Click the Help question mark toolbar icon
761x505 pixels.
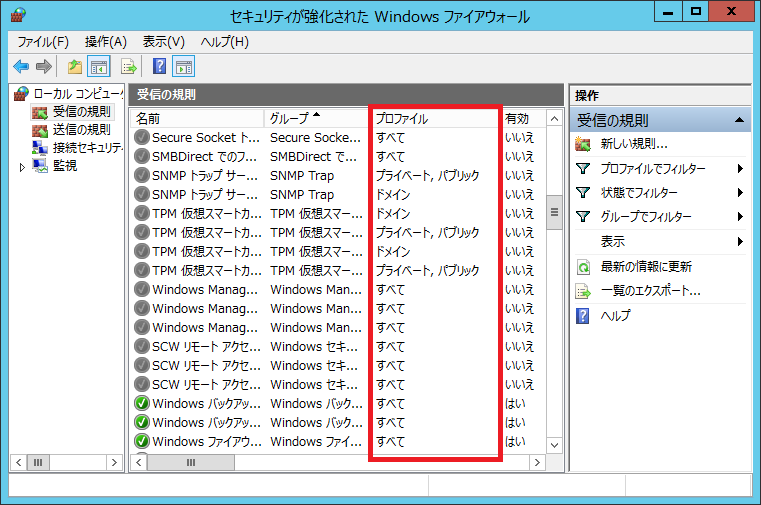point(159,66)
